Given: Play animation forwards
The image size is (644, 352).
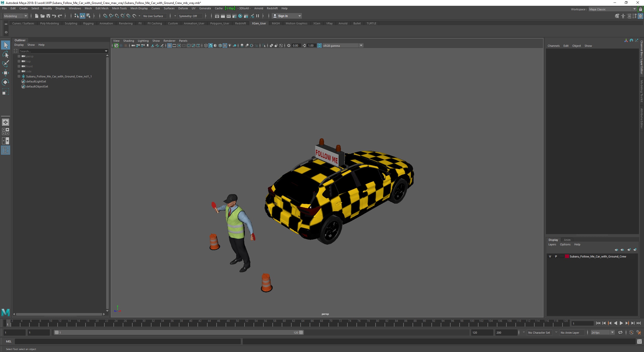Looking at the screenshot, I should tap(621, 323).
